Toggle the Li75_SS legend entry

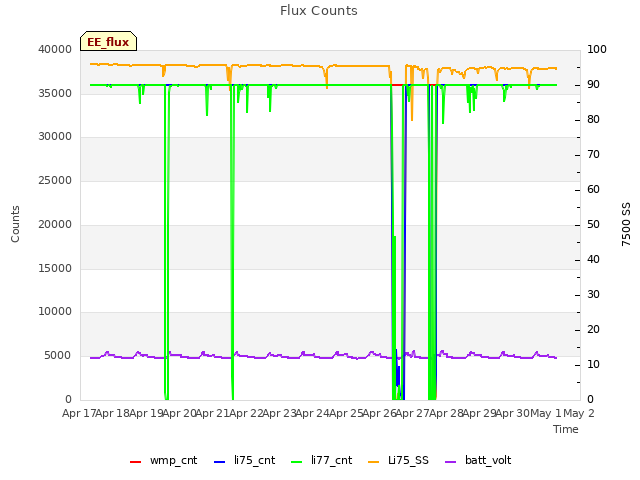tap(398, 460)
